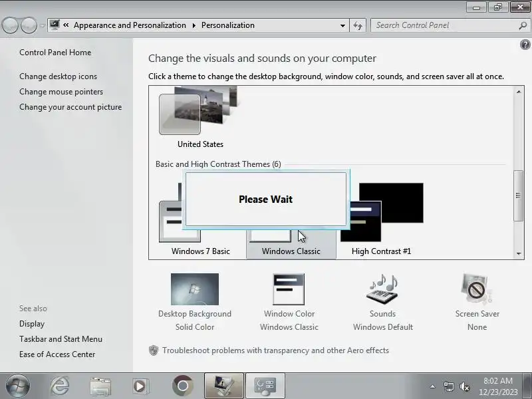Click the Forward navigation arrow button
532x399 pixels.
tap(29, 25)
